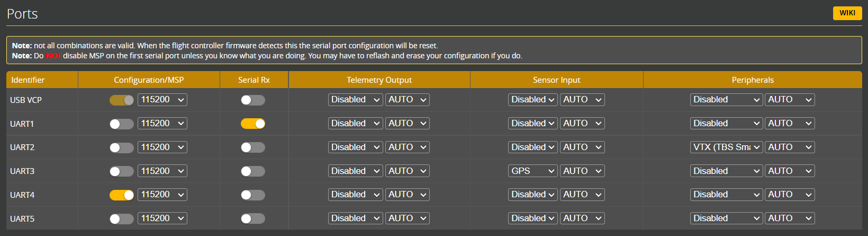Change UART1 MSP baud rate 115200
This screenshot has width=868, height=236.
point(162,124)
